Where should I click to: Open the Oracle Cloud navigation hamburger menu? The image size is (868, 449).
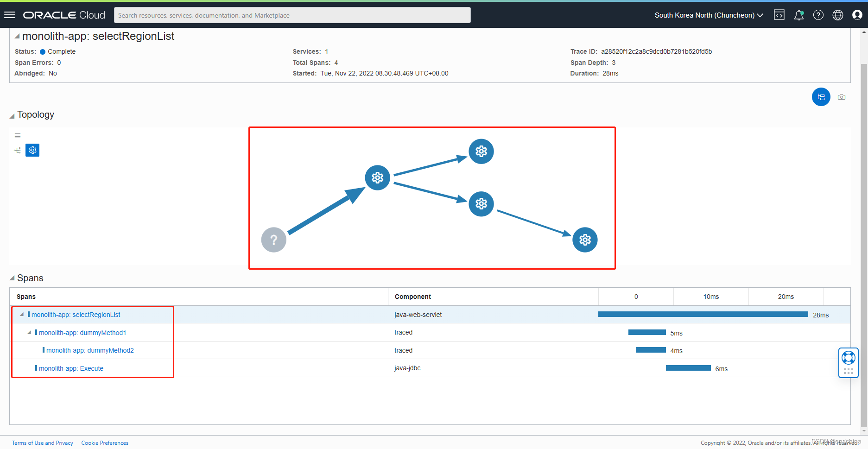coord(10,15)
